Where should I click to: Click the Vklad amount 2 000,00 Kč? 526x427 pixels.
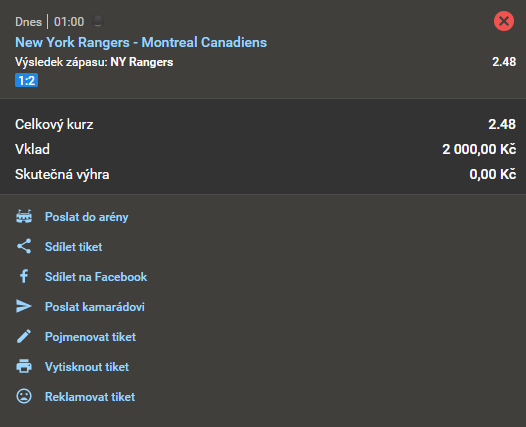(479, 149)
